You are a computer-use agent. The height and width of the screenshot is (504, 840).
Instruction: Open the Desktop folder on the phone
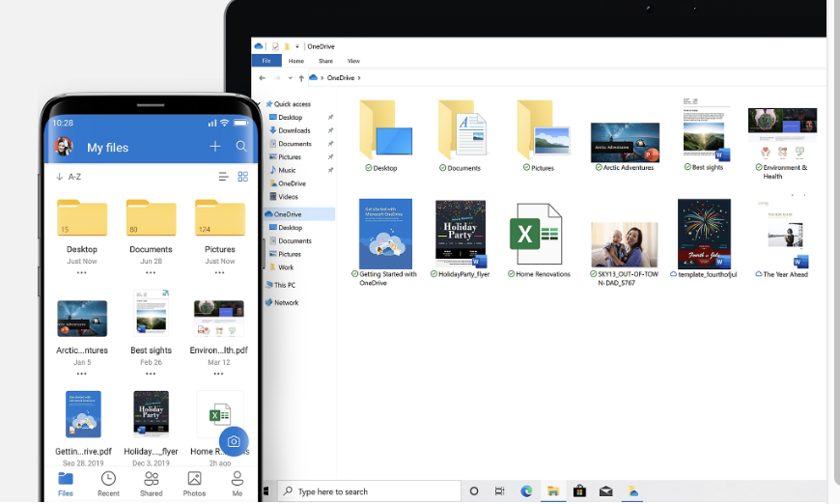(x=82, y=217)
